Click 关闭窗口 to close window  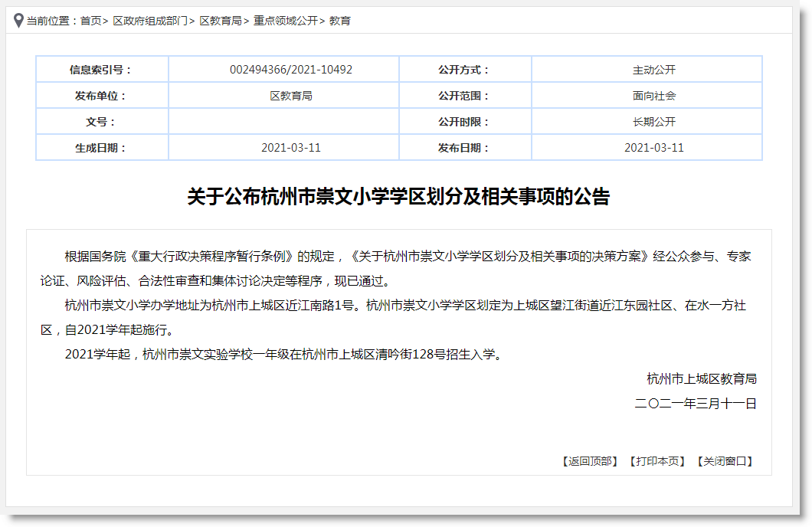[725, 461]
